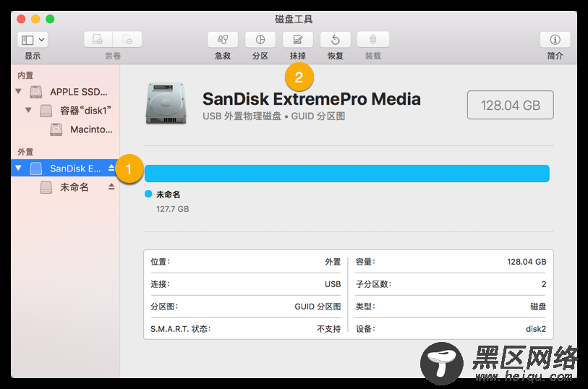
Task: Click the 连接 row value USB
Action: click(x=333, y=284)
